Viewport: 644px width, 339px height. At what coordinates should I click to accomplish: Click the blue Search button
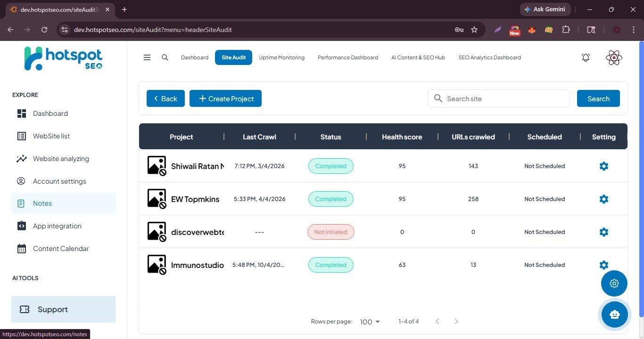pos(598,98)
